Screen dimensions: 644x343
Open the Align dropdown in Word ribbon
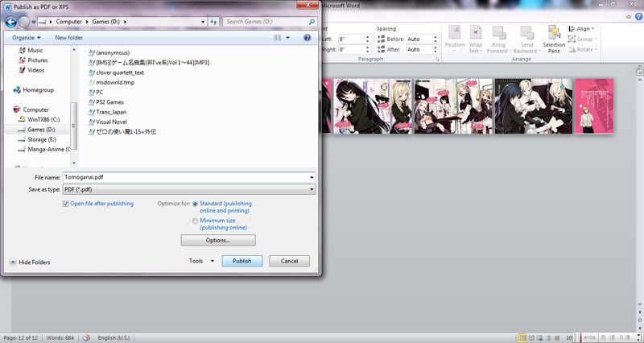581,29
